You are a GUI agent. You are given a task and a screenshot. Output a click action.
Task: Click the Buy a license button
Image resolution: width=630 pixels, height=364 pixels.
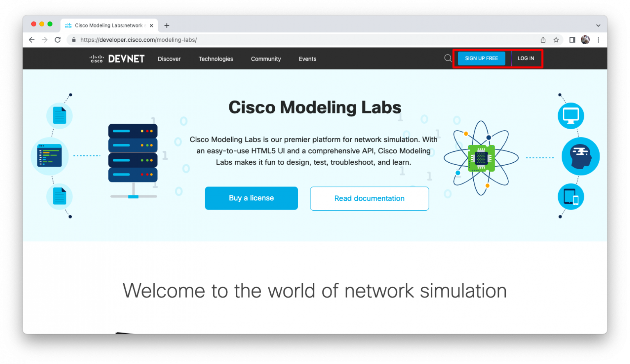tap(251, 198)
